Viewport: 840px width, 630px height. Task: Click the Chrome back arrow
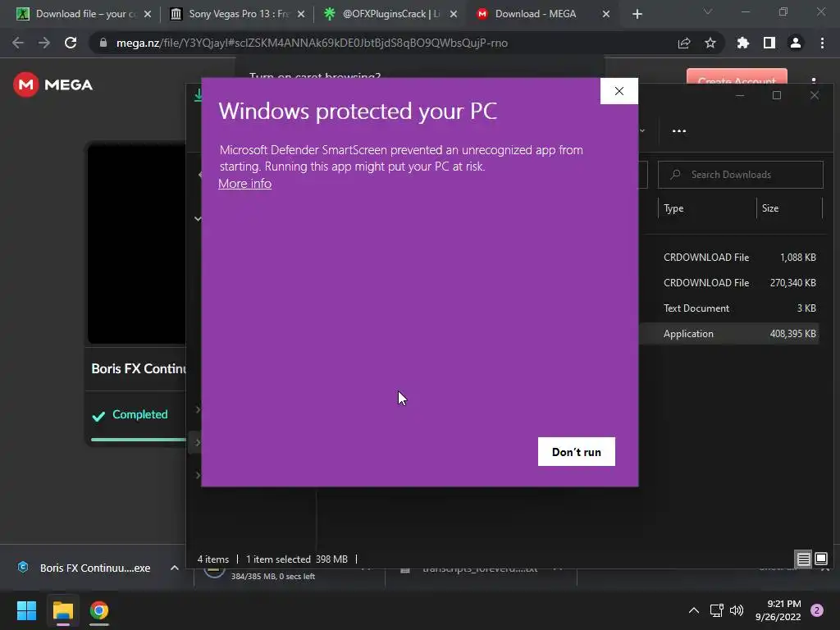(x=18, y=43)
